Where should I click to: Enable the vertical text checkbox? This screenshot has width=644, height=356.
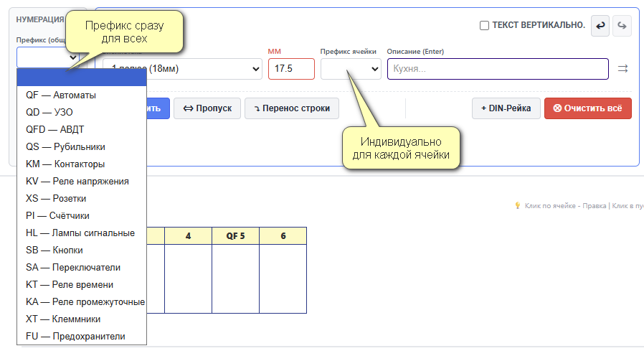485,26
